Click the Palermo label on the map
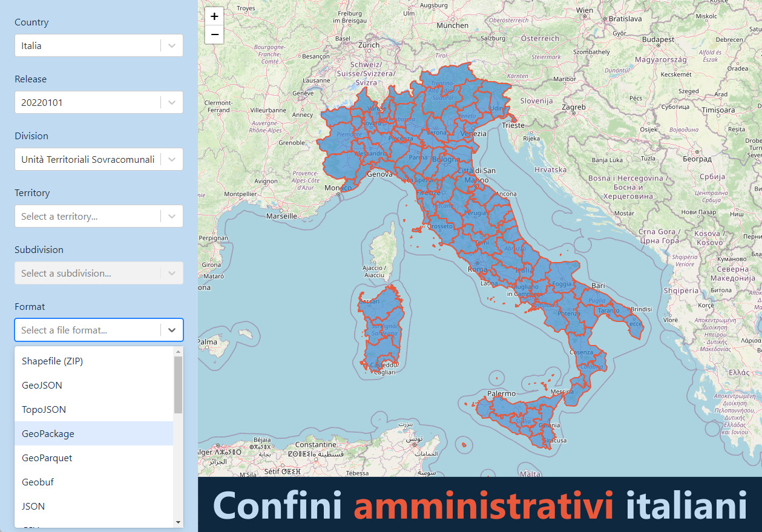762x532 pixels. pos(502,393)
